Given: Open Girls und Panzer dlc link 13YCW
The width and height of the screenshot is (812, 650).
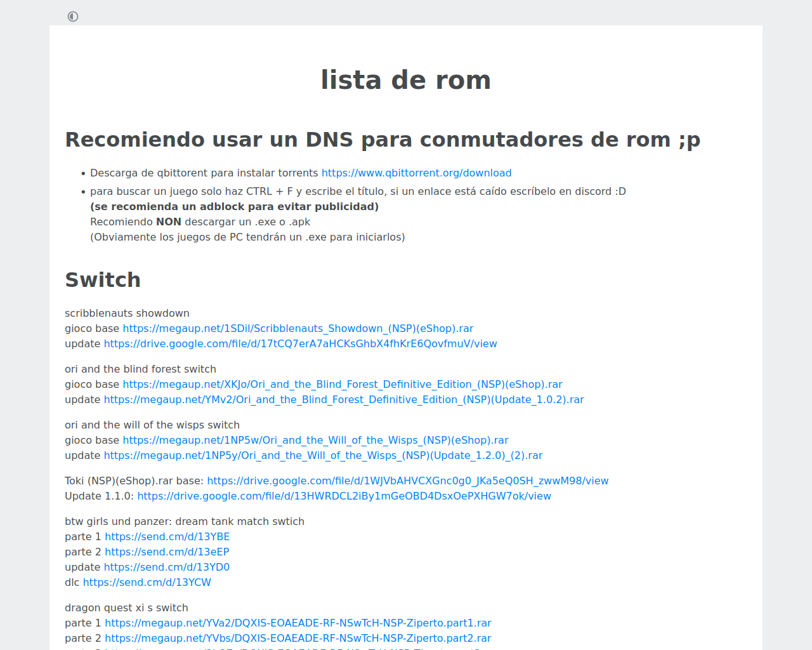Looking at the screenshot, I should click(147, 583).
